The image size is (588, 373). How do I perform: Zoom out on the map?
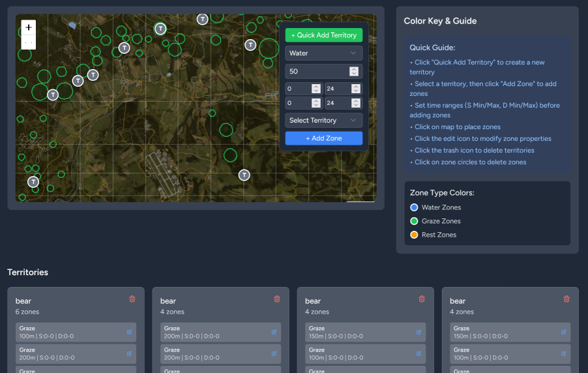coord(29,42)
